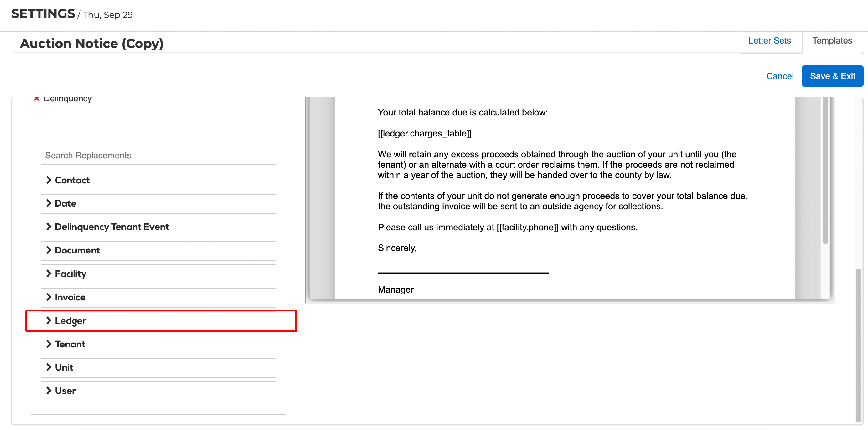This screenshot has width=868, height=430.
Task: Expand the Tenant replacements group
Action: (158, 344)
